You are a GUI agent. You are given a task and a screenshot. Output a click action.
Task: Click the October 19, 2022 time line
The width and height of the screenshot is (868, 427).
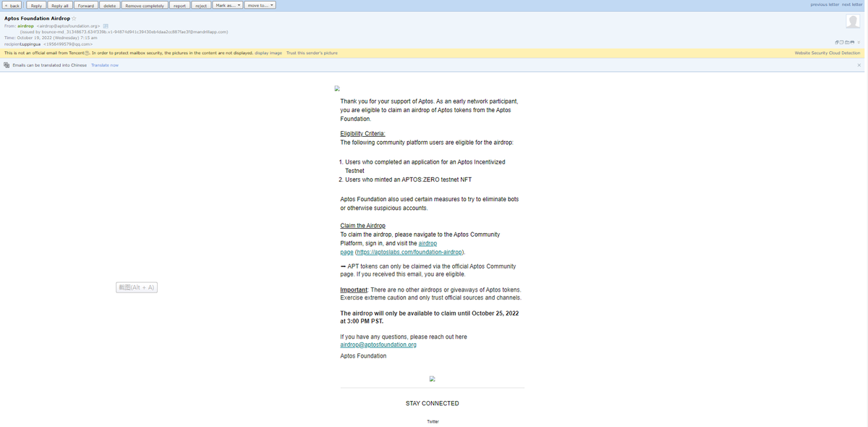coord(51,38)
